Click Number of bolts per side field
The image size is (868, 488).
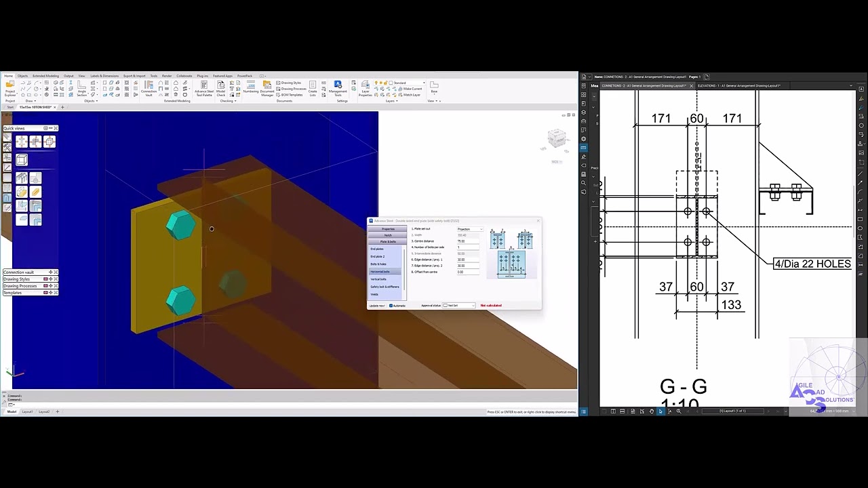click(468, 247)
